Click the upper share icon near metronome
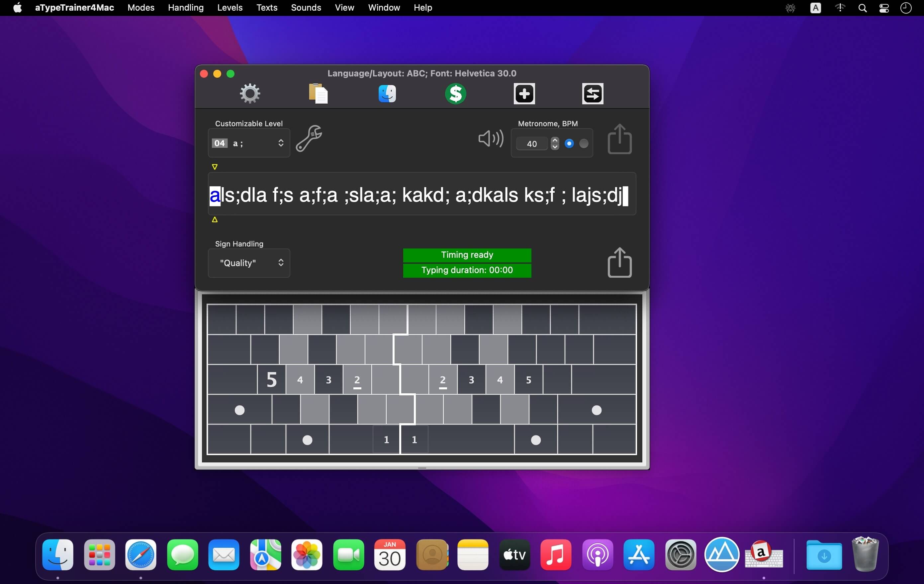Image resolution: width=924 pixels, height=584 pixels. pos(619,139)
